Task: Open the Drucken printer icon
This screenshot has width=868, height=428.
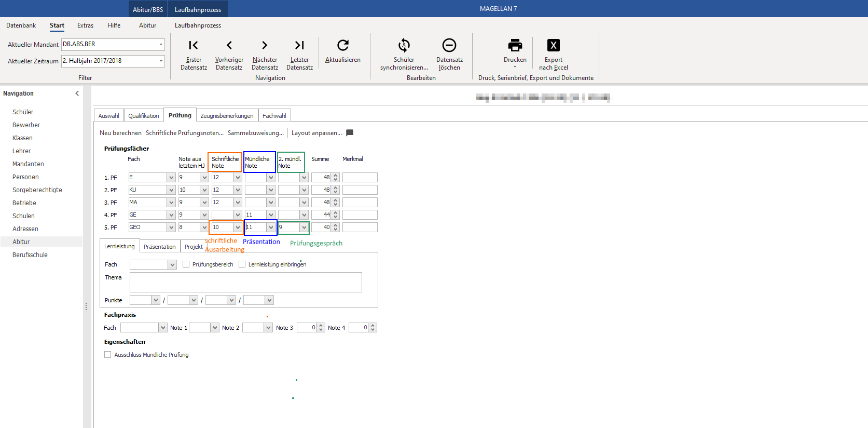Action: pyautogui.click(x=515, y=45)
